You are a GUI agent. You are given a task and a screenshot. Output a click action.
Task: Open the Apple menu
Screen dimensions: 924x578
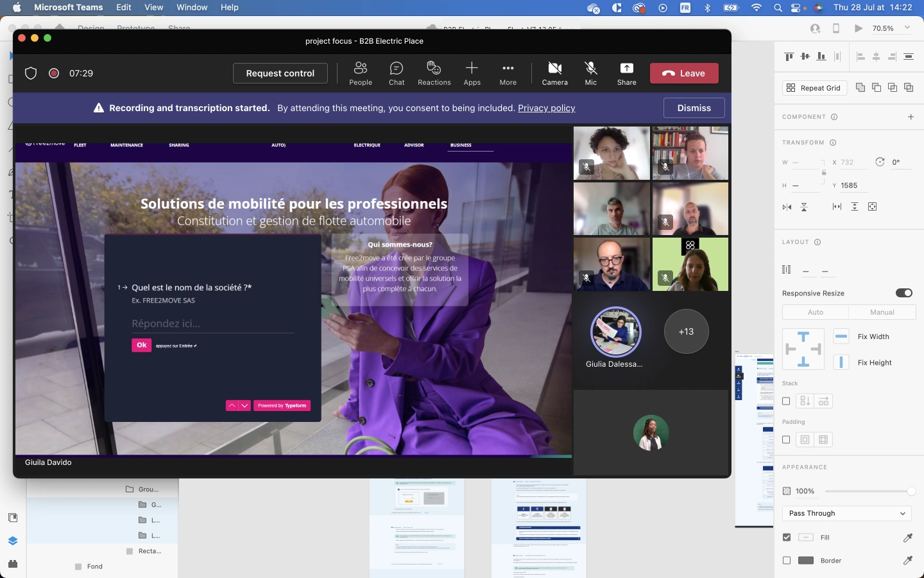coord(17,8)
